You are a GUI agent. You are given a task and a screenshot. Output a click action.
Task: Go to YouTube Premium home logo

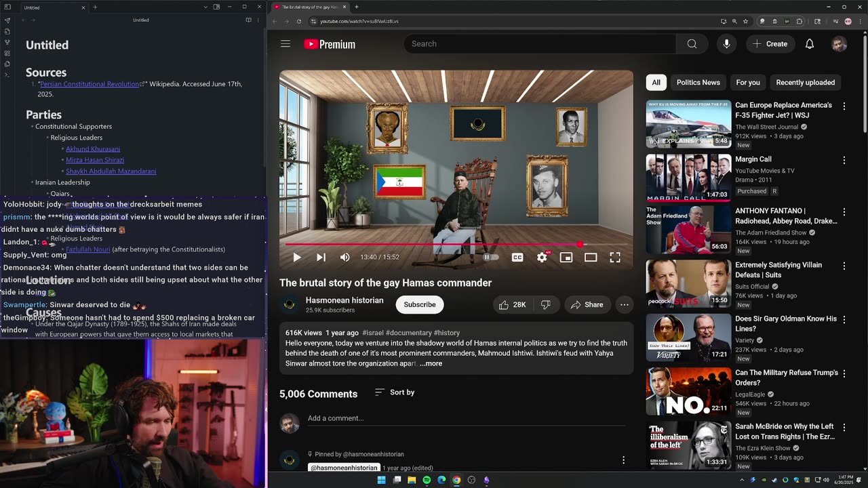[x=330, y=44]
